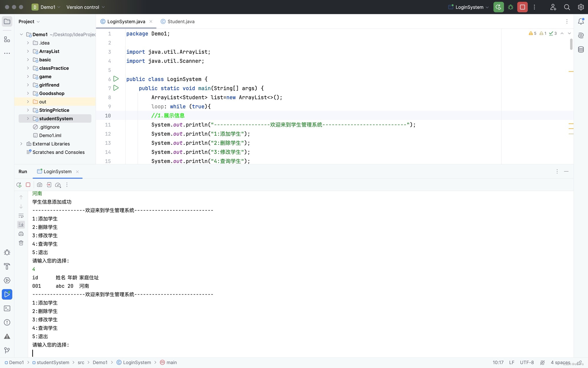Rerun in the Run panel toolbar
The width and height of the screenshot is (588, 368).
coord(19,185)
